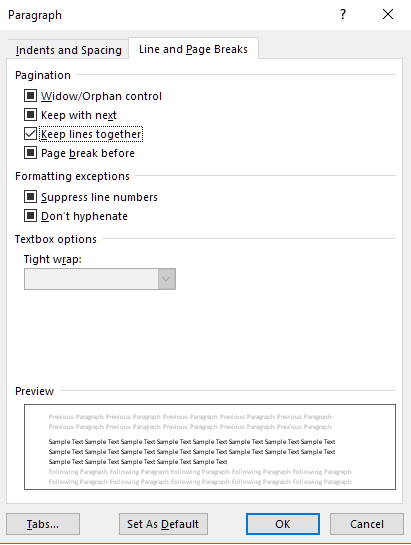Screen dimensions: 411x545
Task: Click the Tight wrap label
Action: click(53, 259)
